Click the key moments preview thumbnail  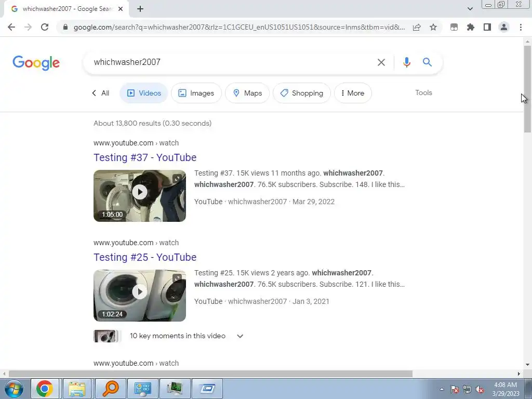107,336
